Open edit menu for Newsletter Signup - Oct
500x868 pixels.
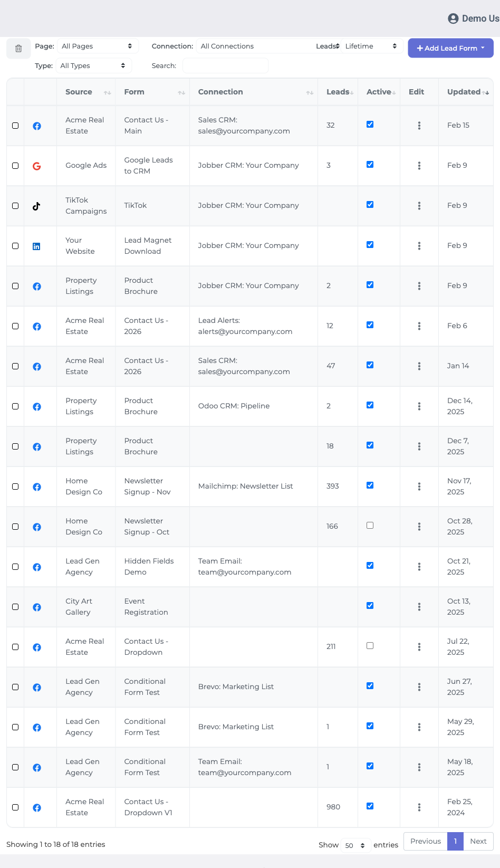[x=419, y=527]
